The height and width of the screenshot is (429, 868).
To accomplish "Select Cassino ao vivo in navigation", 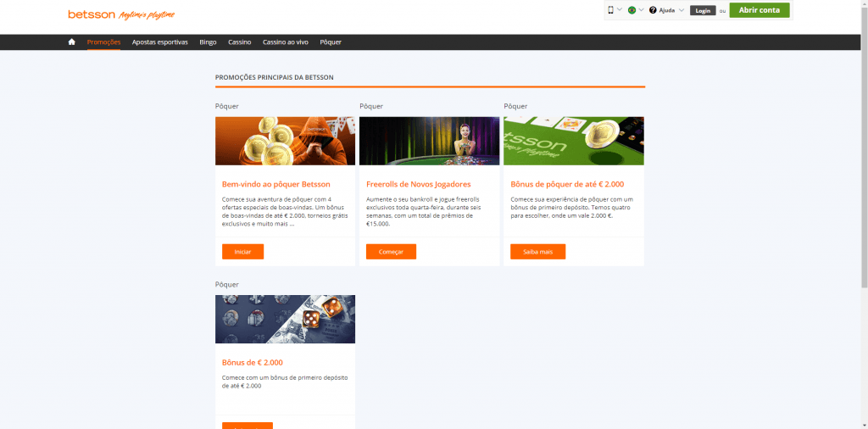I will click(x=286, y=42).
